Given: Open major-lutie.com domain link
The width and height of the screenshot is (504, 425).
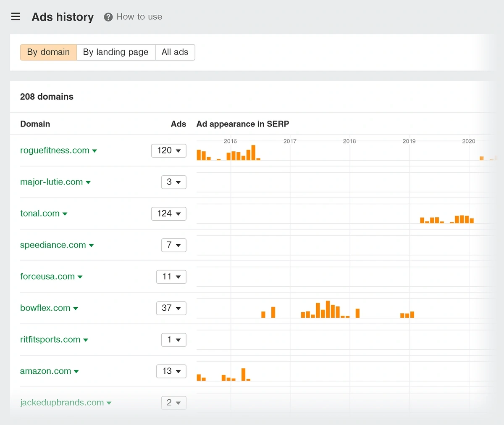Looking at the screenshot, I should [x=51, y=182].
